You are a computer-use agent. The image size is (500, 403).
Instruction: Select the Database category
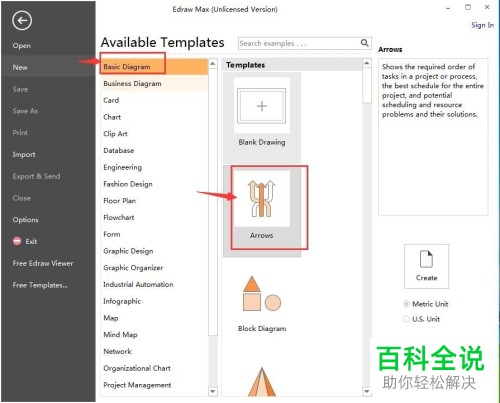(119, 150)
